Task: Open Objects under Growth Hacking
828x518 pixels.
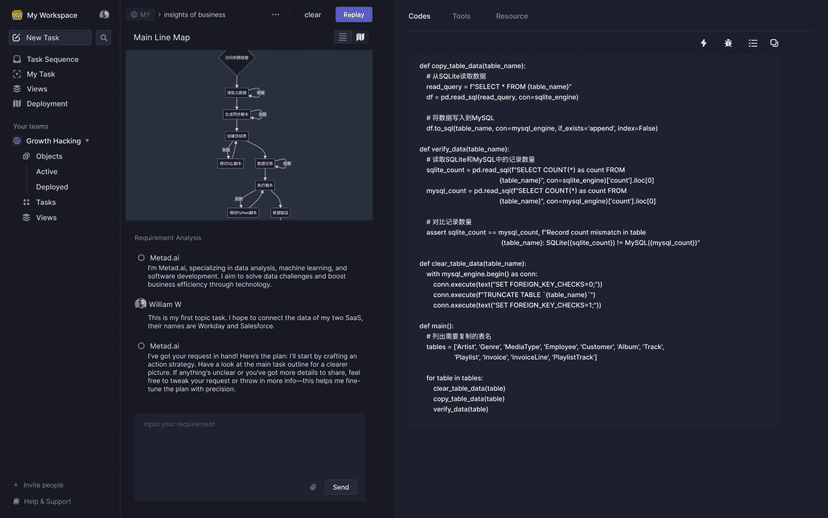Action: point(49,156)
